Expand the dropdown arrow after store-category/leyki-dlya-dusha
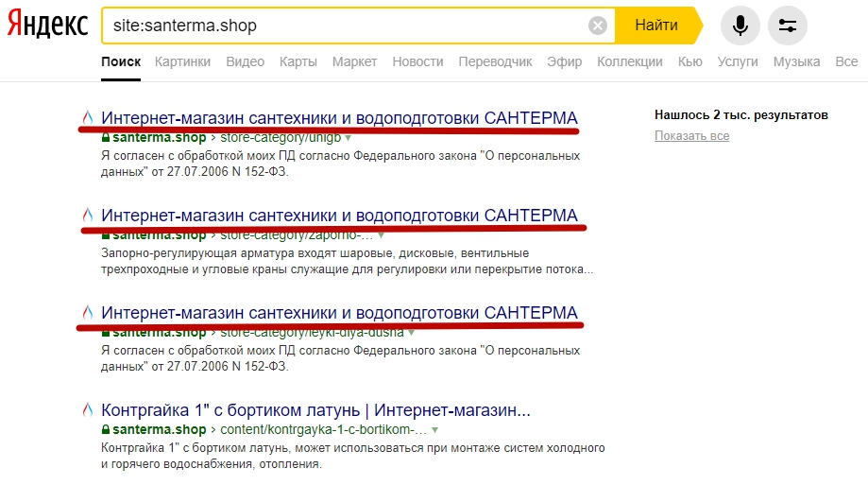Screen dimensions: 868x485 pyautogui.click(x=411, y=333)
